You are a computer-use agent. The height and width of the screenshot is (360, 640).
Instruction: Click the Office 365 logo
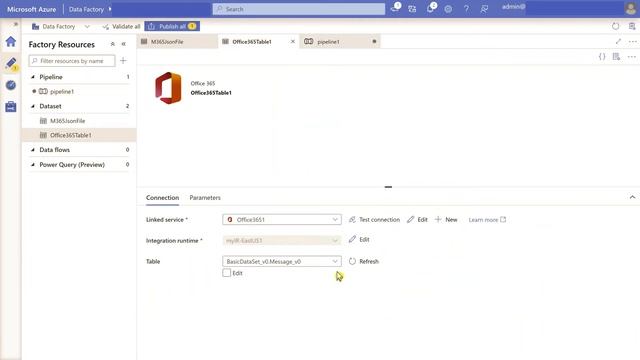[x=168, y=88]
